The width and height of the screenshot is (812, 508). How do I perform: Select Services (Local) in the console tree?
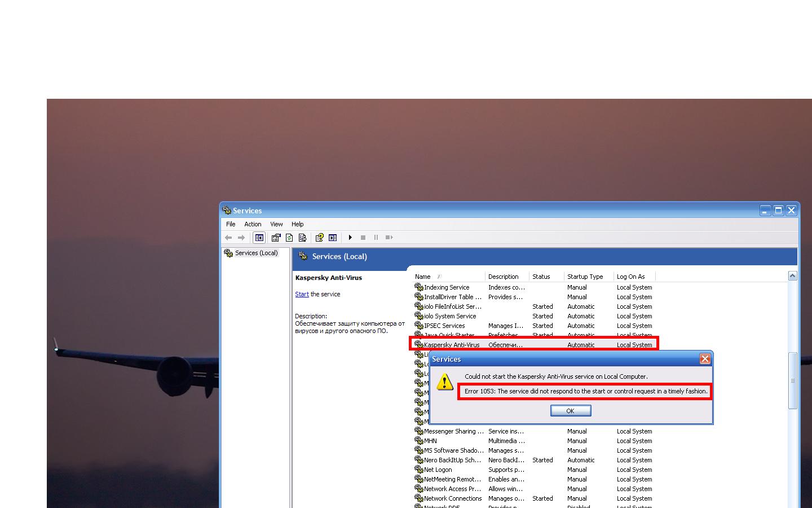(256, 253)
